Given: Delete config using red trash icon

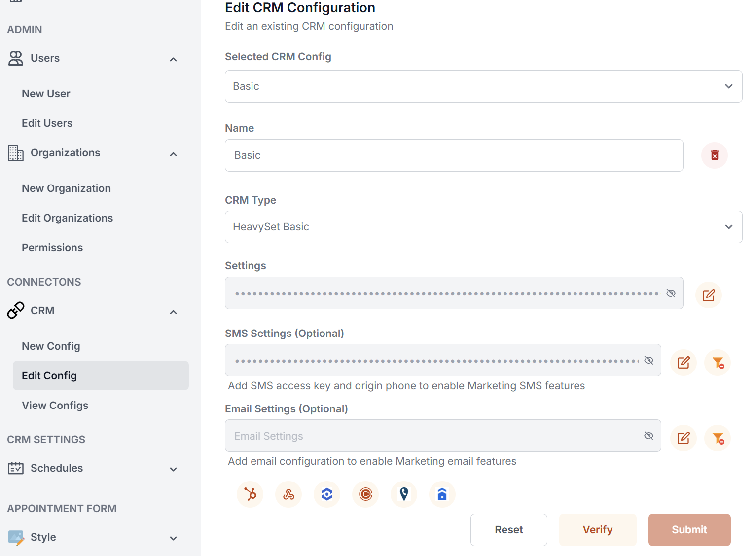Looking at the screenshot, I should [x=714, y=155].
